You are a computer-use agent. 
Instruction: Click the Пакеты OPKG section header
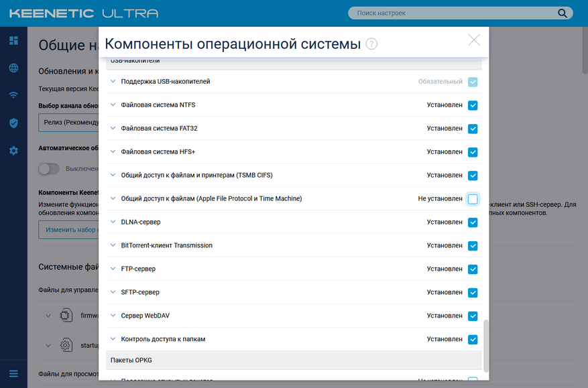tap(294, 361)
